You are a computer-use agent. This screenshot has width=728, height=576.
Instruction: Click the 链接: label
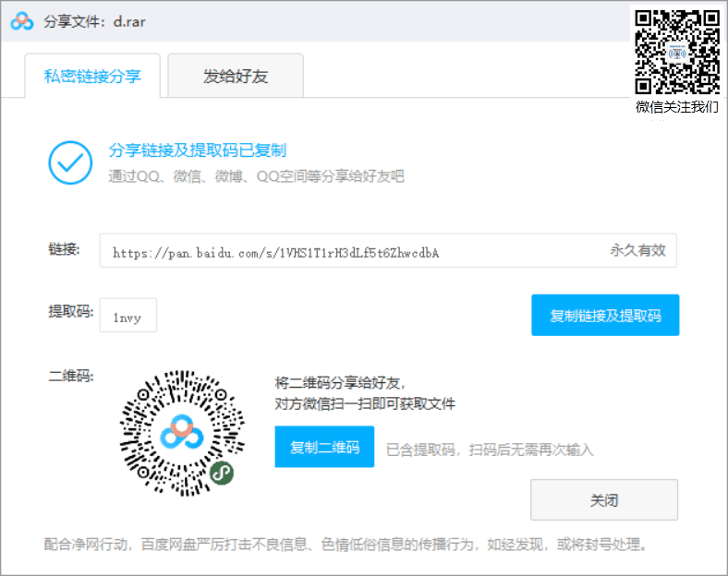click(x=64, y=249)
